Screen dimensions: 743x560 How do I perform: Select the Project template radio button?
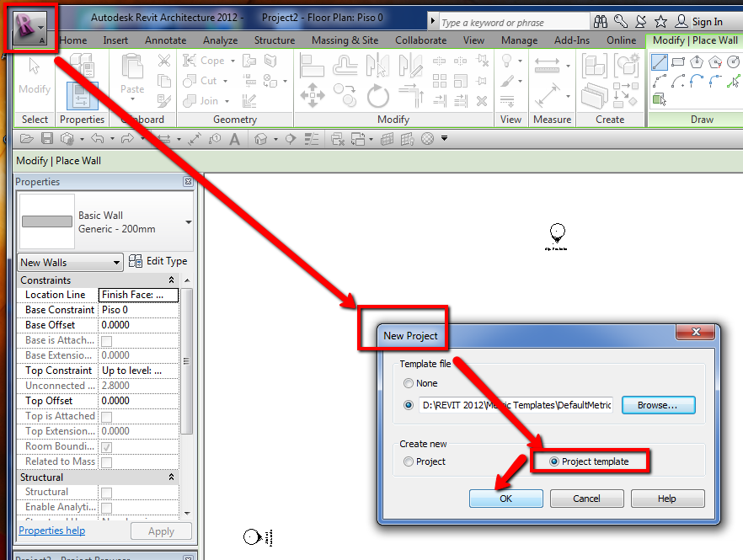[x=553, y=461]
